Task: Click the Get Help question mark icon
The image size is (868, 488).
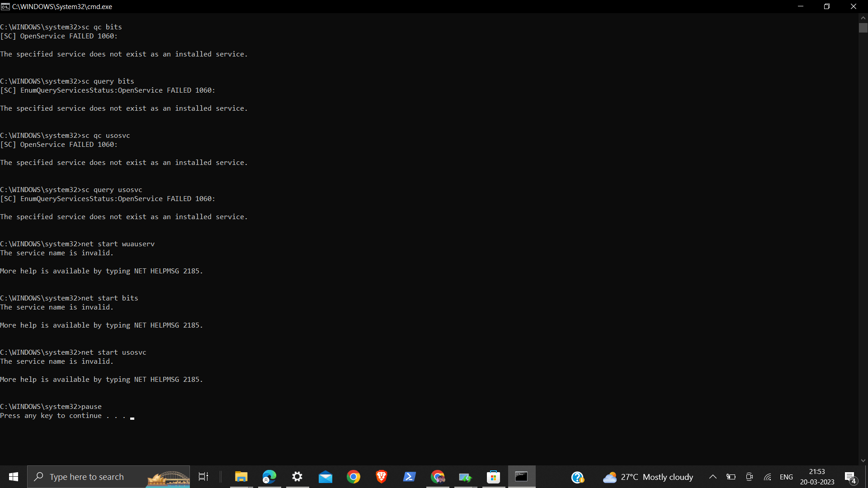Action: pos(577,477)
